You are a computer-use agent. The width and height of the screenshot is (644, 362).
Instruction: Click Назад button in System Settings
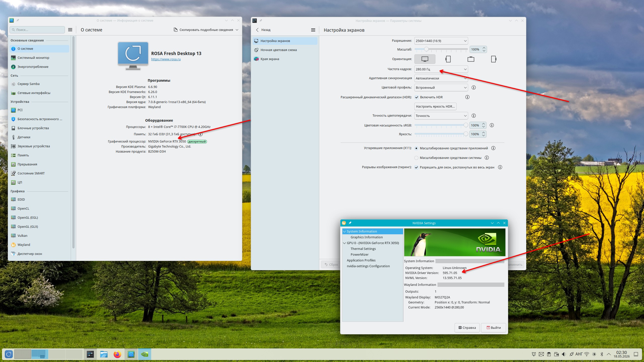click(263, 30)
